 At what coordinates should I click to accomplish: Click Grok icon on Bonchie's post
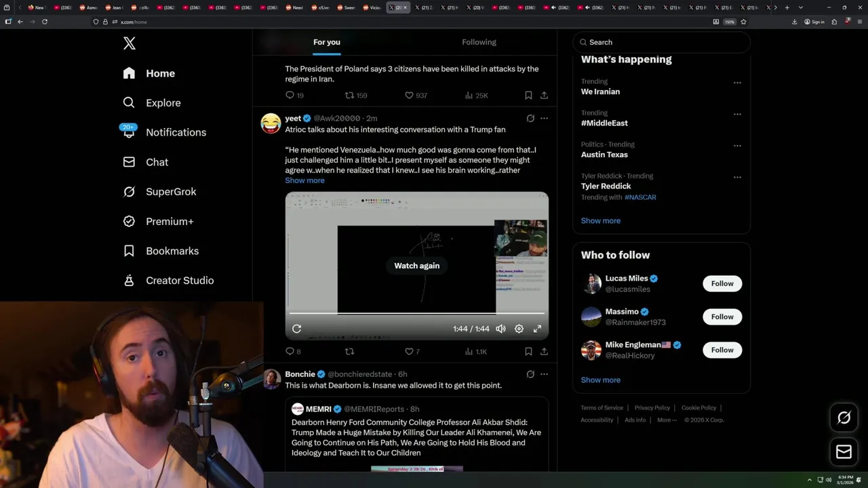(x=530, y=374)
